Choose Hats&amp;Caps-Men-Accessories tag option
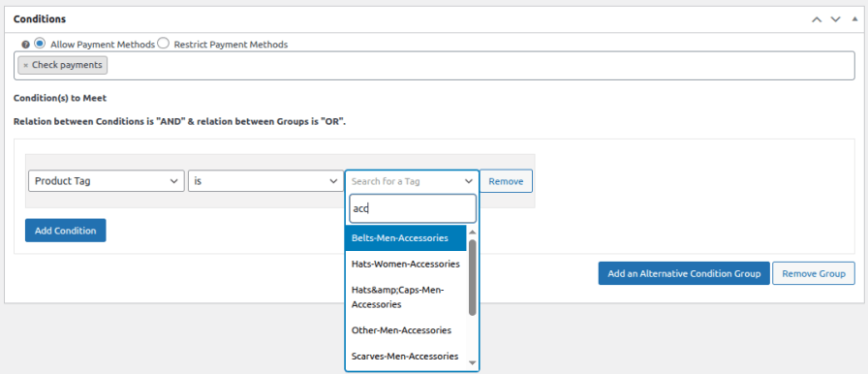Screen dimensions: 868x374 (x=406, y=297)
